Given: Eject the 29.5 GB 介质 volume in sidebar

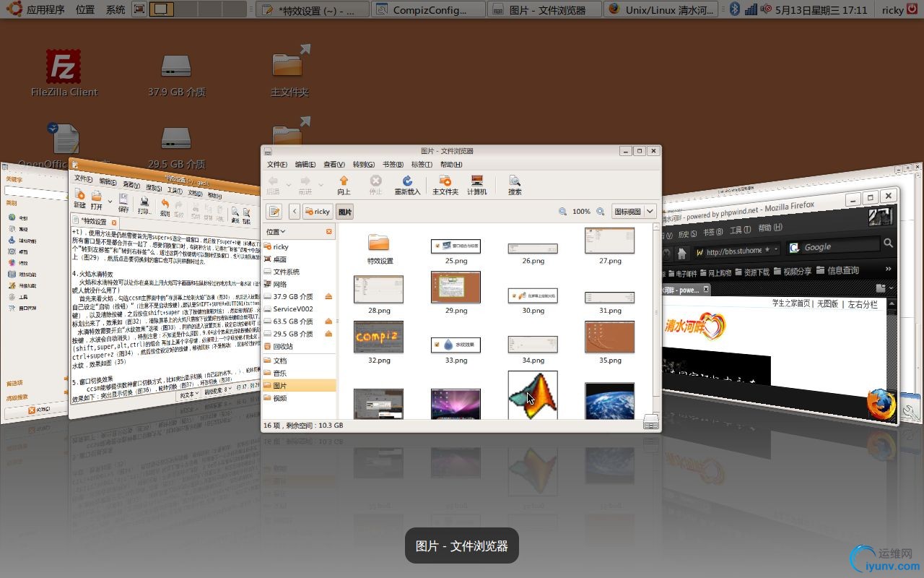Looking at the screenshot, I should tap(328, 334).
